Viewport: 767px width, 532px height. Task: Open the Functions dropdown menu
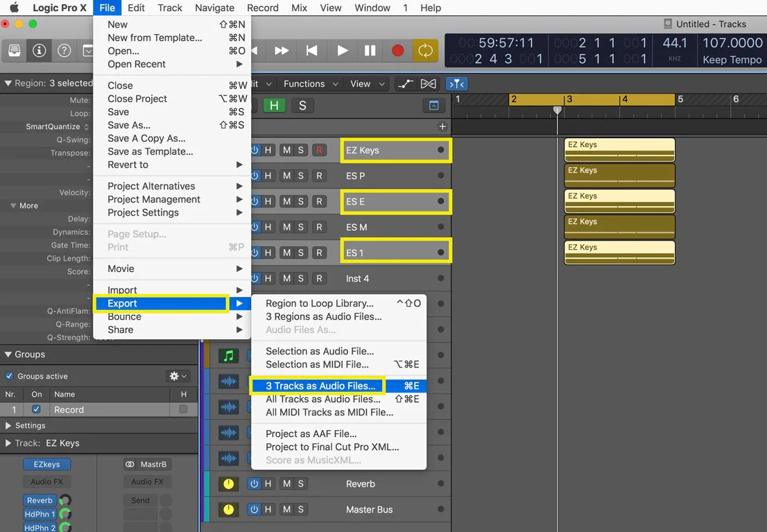311,84
